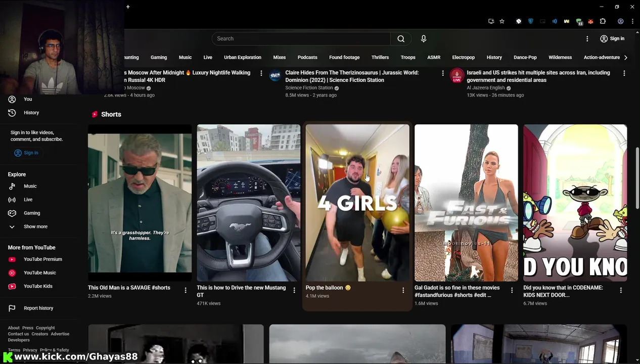This screenshot has width=640, height=364.
Task: Click Al Jazeera English live avatar
Action: (457, 76)
